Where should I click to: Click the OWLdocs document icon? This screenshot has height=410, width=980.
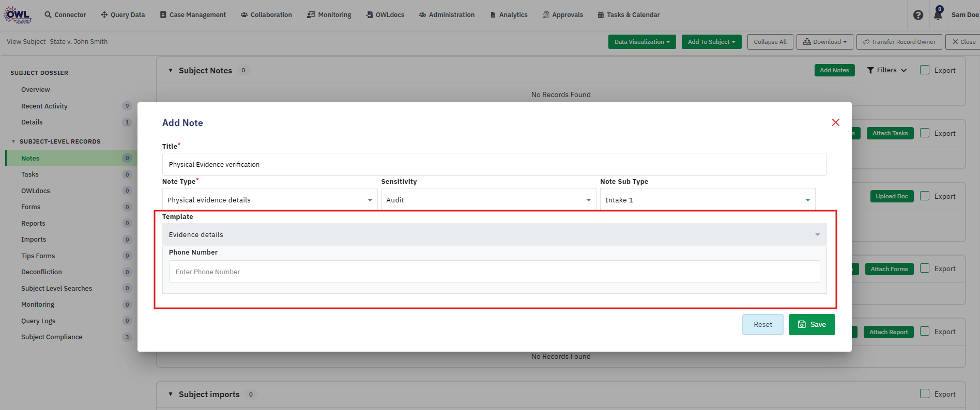tap(370, 14)
